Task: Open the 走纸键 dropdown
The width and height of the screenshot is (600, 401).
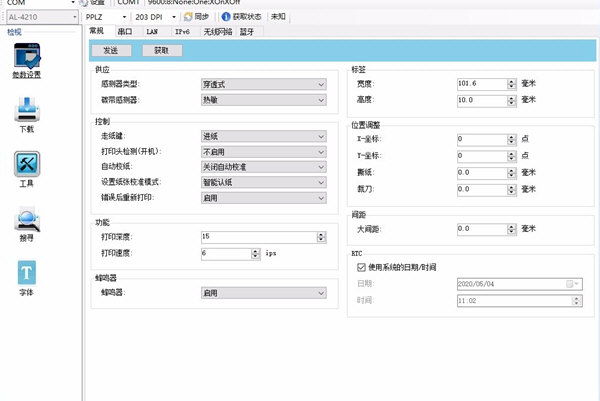Action: 264,137
